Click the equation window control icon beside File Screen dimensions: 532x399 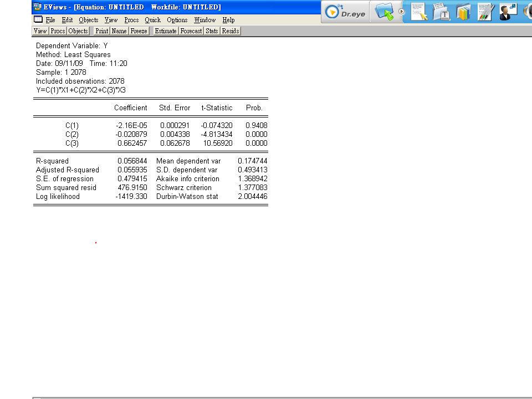pos(38,19)
